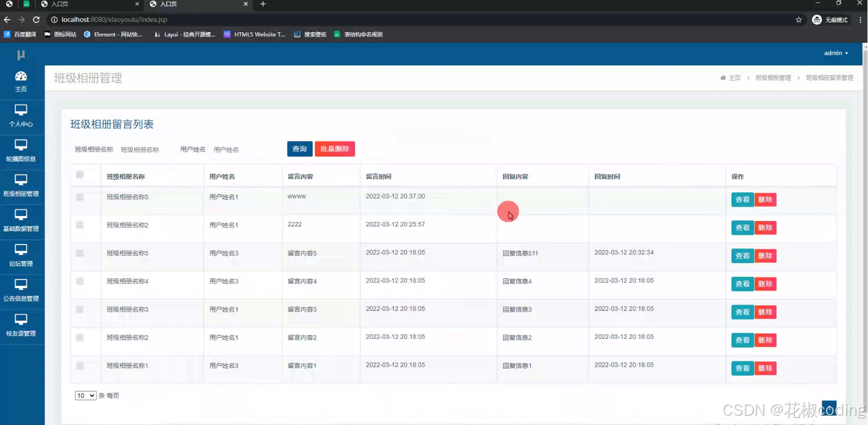The width and height of the screenshot is (868, 425).
Task: Bookmark this page with star icon
Action: click(x=799, y=20)
